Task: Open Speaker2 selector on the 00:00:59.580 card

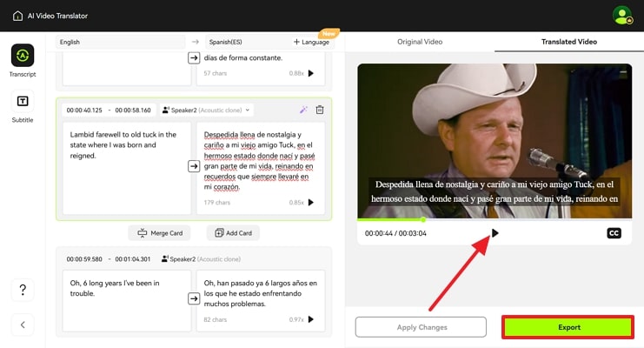Action: pyautogui.click(x=202, y=259)
